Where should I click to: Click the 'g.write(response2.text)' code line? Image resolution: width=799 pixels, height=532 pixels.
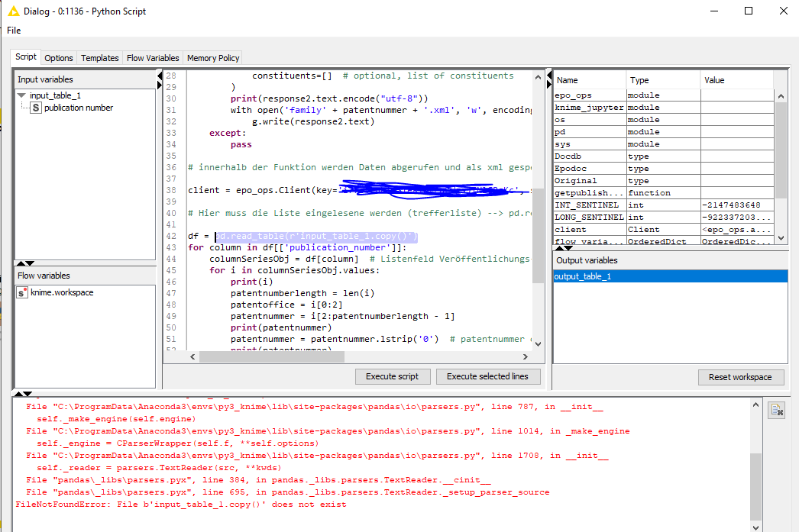tap(313, 121)
